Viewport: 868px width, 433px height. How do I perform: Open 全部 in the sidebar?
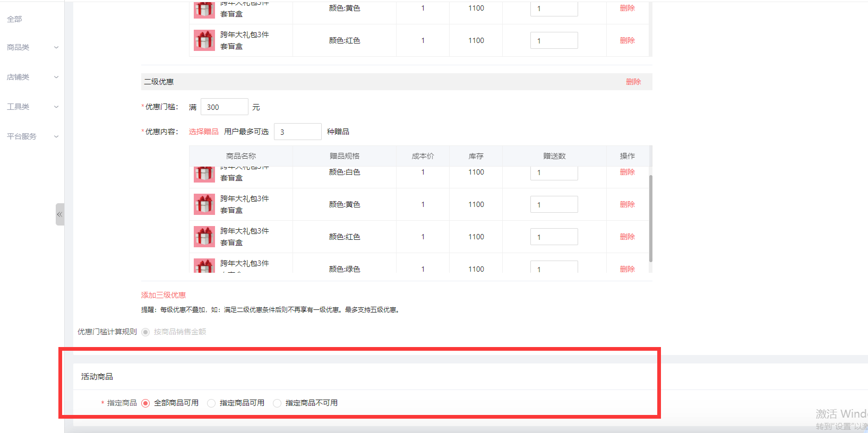pos(14,19)
